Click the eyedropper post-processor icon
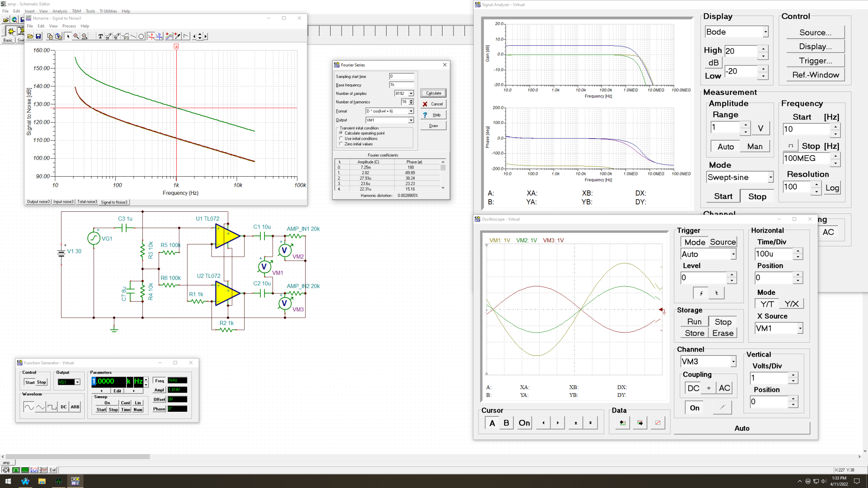868x488 pixels. point(178,36)
